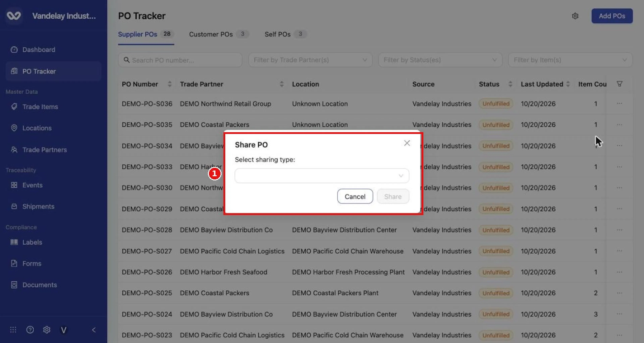Open Filter by Status(es) dropdown

440,60
